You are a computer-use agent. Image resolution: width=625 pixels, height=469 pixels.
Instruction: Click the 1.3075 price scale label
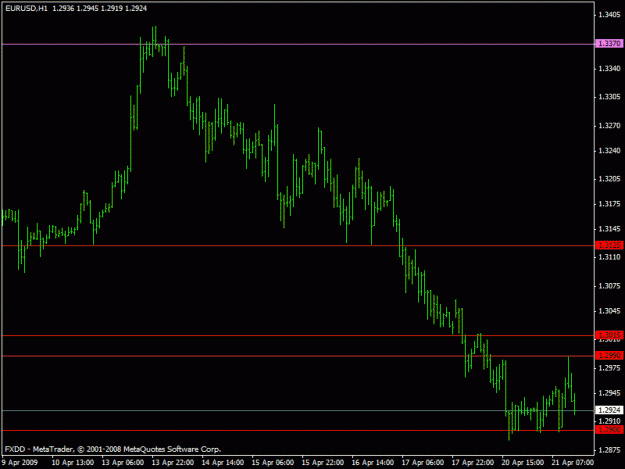pos(609,286)
